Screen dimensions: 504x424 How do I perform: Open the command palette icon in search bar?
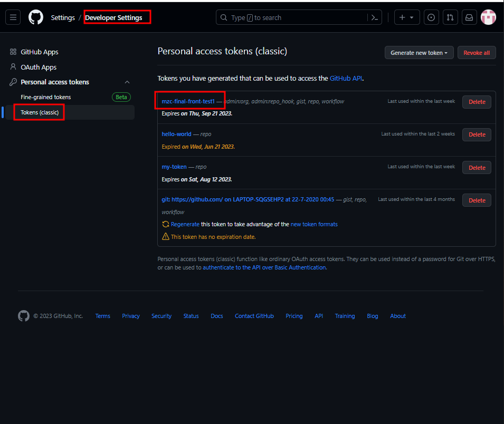(375, 17)
